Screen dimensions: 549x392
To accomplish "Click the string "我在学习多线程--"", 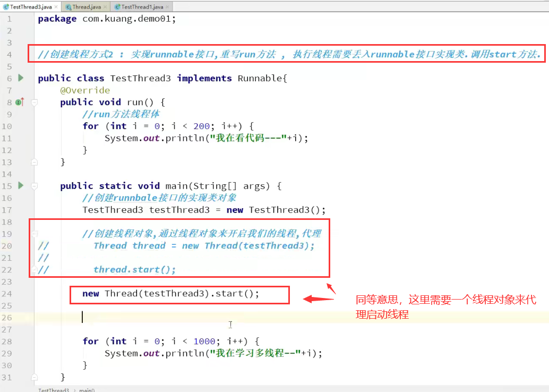I will (255, 353).
